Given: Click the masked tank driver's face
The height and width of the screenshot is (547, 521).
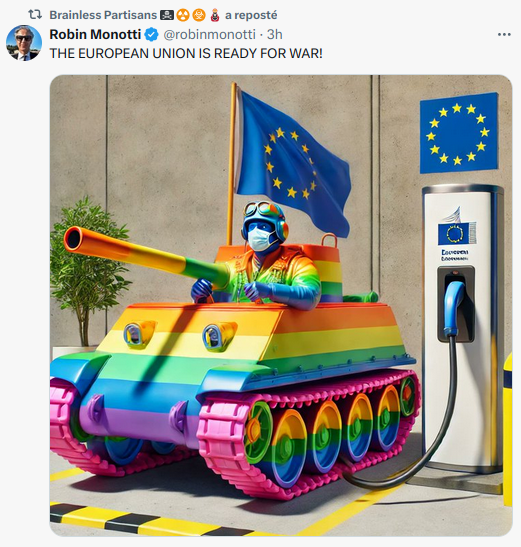Looking at the screenshot, I should (x=260, y=238).
